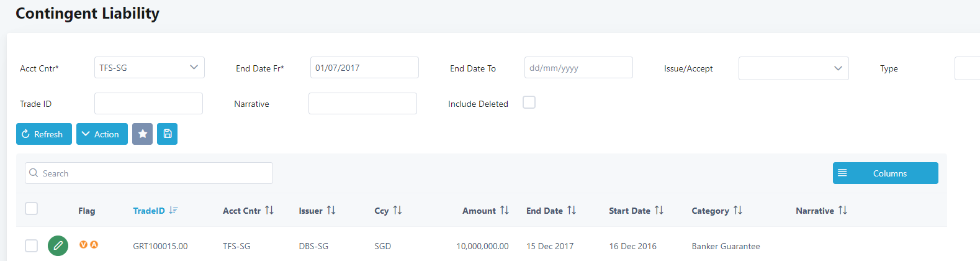This screenshot has height=261, width=980.
Task: Click the star favorite icon button
Action: click(x=142, y=134)
